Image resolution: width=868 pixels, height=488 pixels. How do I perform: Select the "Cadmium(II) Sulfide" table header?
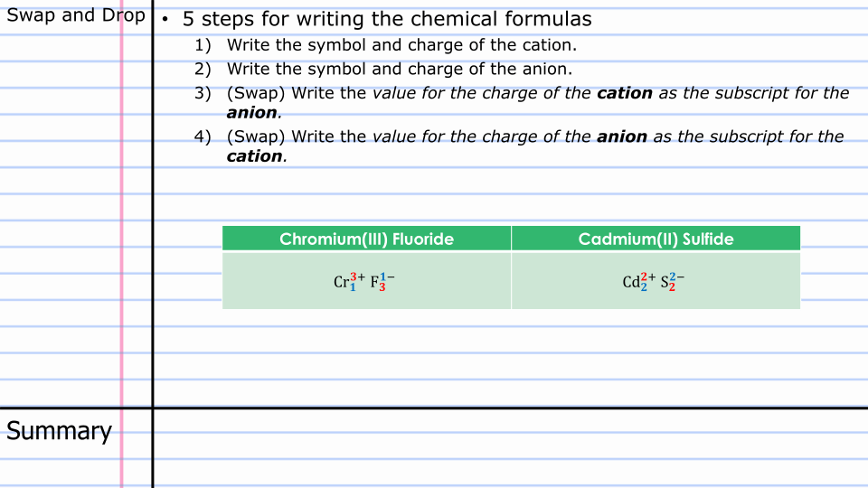click(656, 239)
